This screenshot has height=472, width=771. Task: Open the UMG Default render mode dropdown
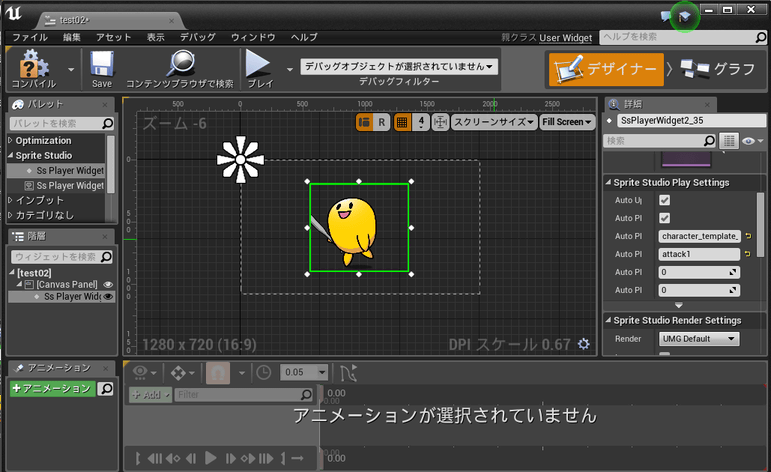coord(699,339)
